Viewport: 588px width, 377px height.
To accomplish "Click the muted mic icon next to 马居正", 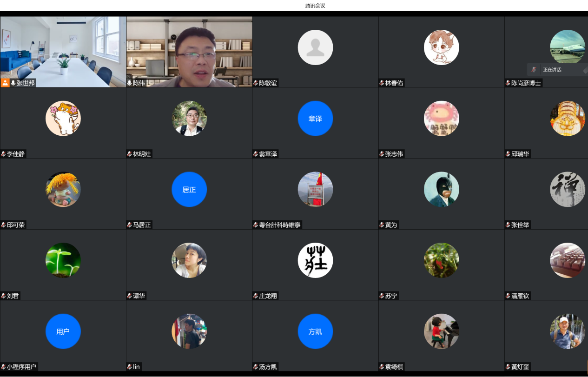I will pos(130,225).
